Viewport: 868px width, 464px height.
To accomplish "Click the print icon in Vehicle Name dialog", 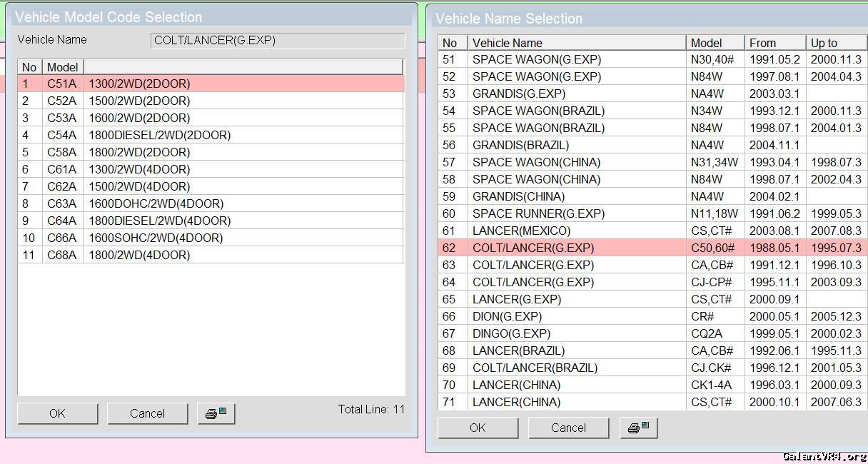I will 638,428.
